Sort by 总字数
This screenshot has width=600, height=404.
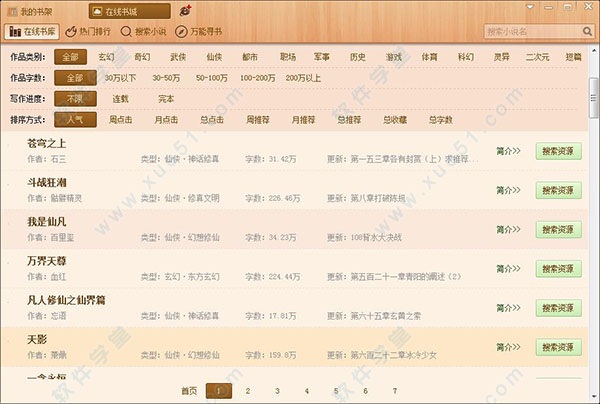440,120
